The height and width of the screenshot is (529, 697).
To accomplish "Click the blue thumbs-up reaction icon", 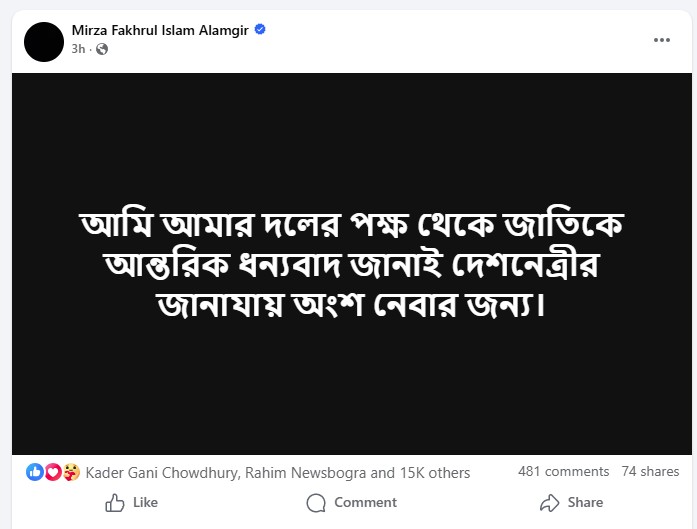I will coord(34,472).
